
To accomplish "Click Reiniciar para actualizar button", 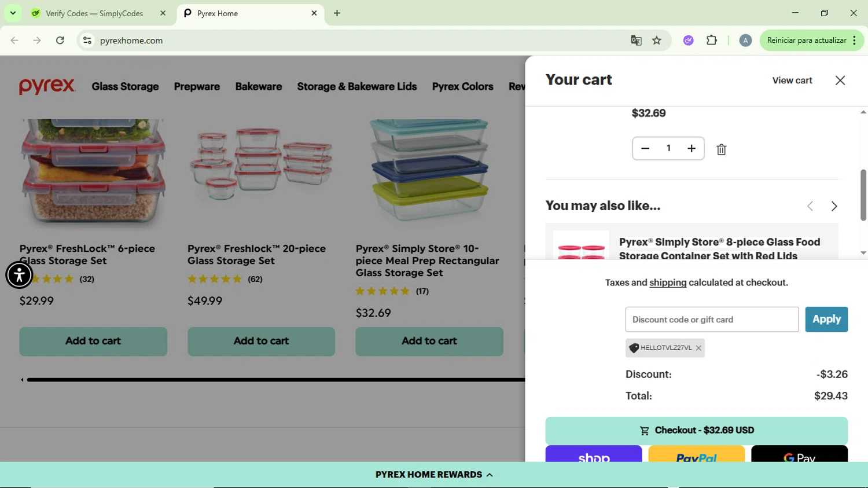I will point(806,41).
